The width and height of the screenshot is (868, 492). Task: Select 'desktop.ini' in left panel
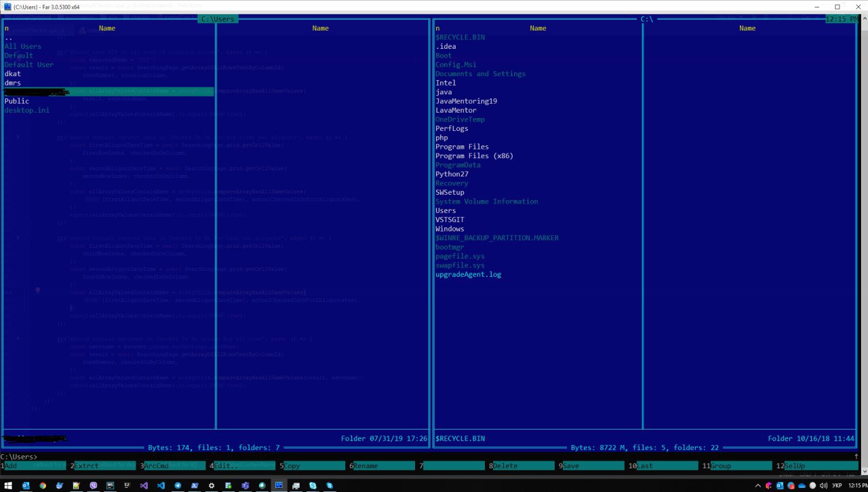[x=27, y=110]
